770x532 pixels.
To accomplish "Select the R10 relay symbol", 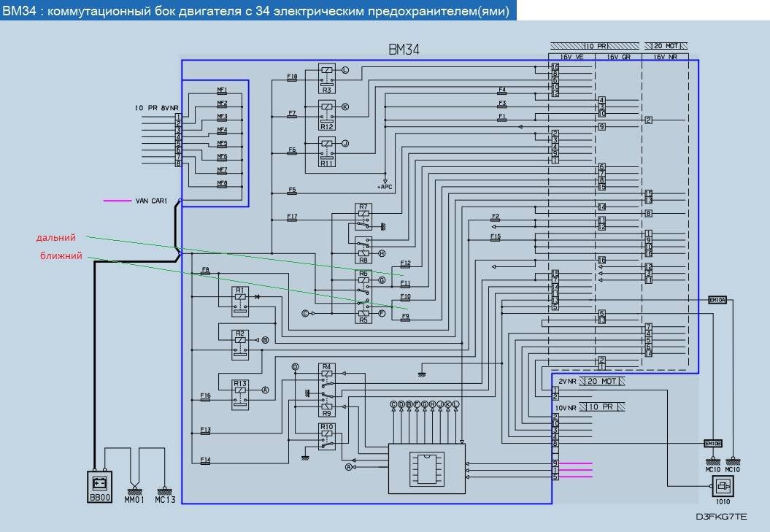I will [326, 436].
